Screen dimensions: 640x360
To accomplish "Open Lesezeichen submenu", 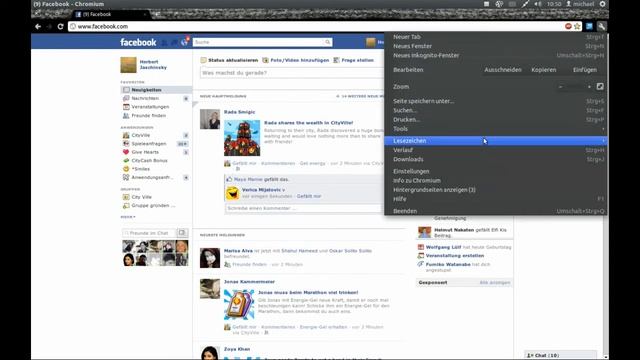I will coord(496,141).
